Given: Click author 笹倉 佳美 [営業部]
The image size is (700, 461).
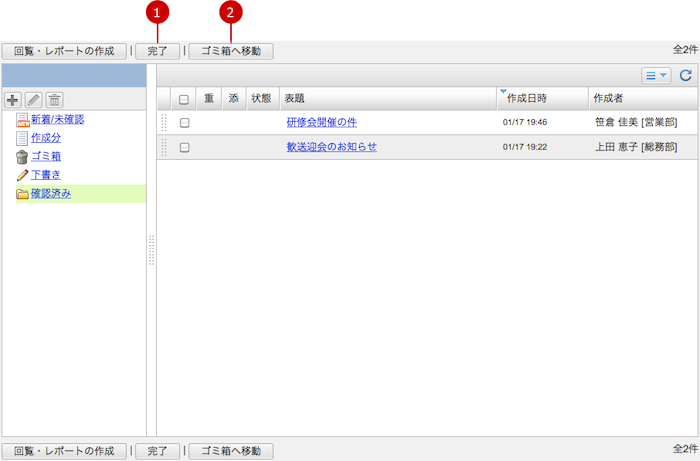Looking at the screenshot, I should coord(636,122).
